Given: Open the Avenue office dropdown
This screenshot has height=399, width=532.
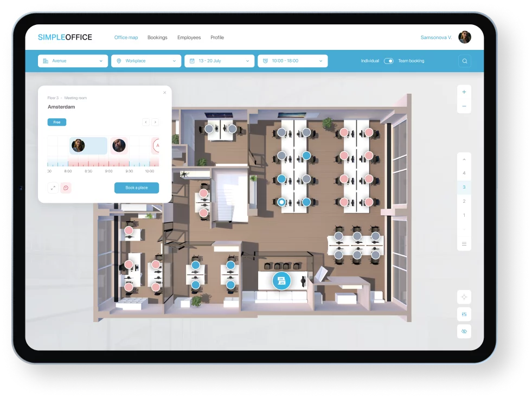Looking at the screenshot, I should 73,61.
